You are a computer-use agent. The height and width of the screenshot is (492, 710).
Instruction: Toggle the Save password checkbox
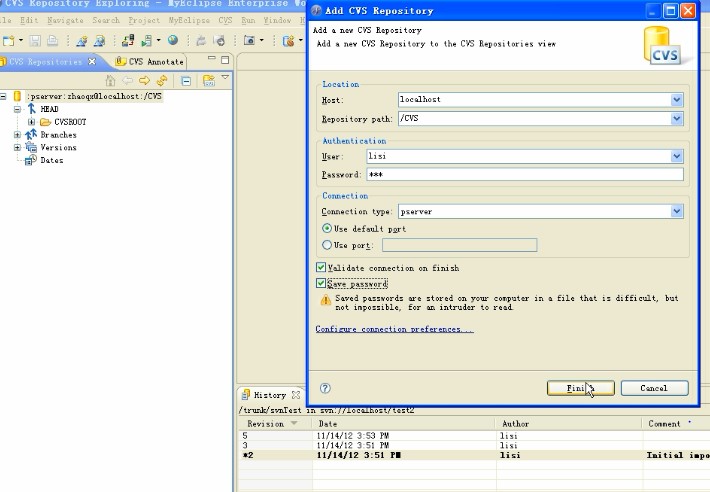(x=321, y=283)
